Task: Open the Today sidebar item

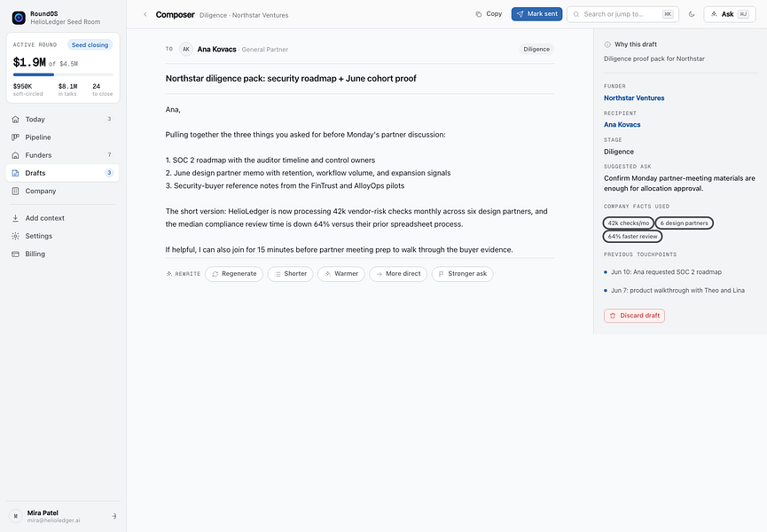Action: (63, 120)
